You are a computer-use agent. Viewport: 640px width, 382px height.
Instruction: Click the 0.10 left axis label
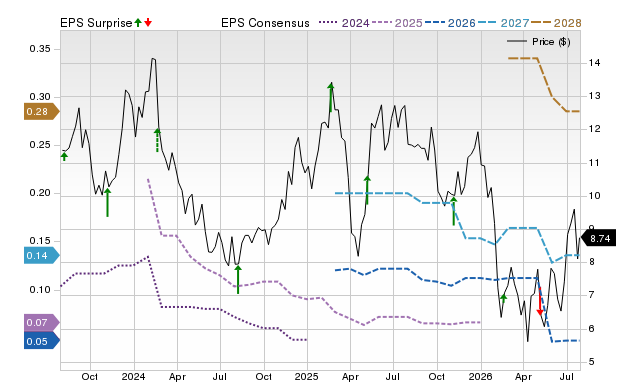point(40,290)
